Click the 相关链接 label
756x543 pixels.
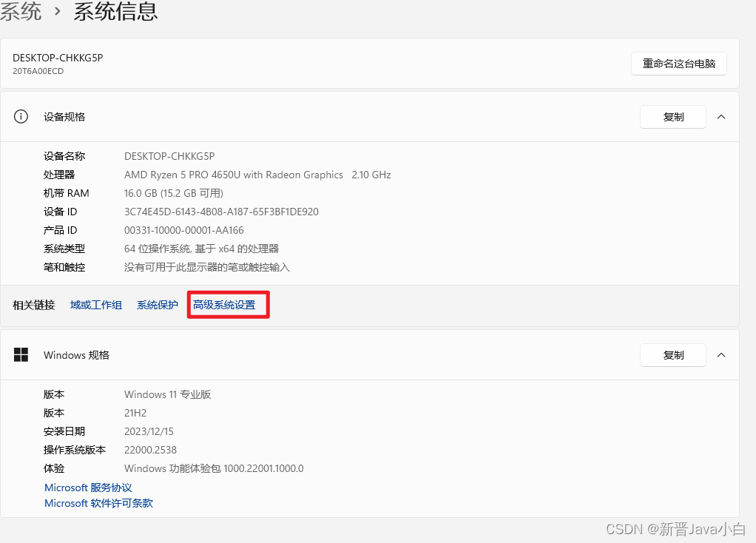pyautogui.click(x=34, y=305)
